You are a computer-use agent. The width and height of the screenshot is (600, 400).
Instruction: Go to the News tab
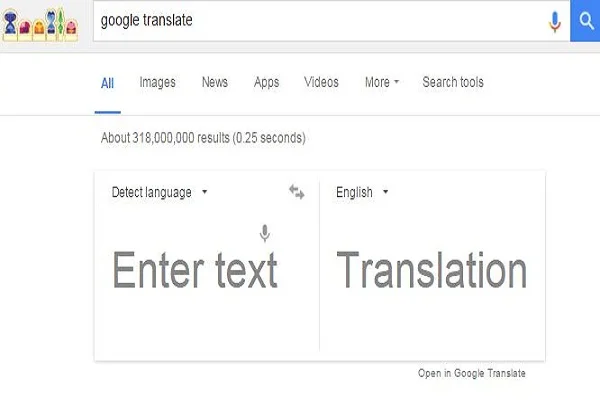tap(215, 82)
